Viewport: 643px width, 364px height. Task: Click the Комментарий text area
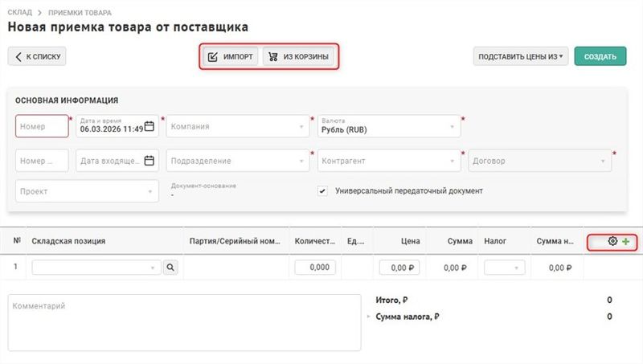pos(184,322)
